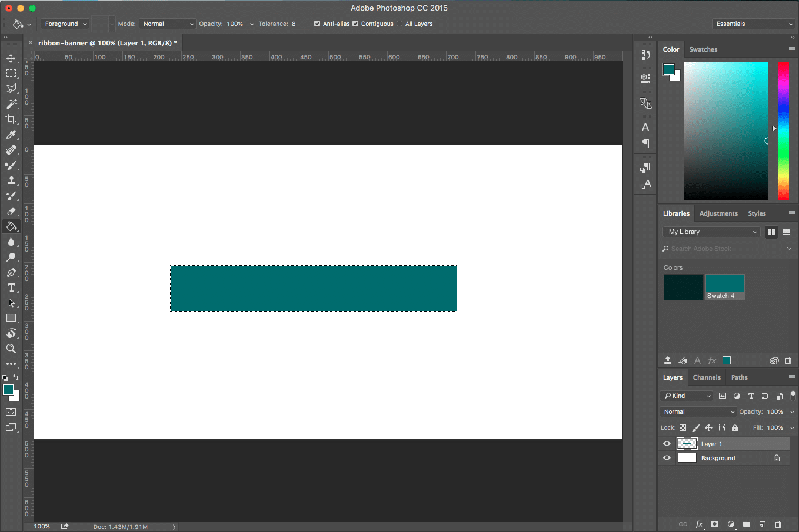The width and height of the screenshot is (799, 532).
Task: Select the Crop tool
Action: tap(11, 119)
